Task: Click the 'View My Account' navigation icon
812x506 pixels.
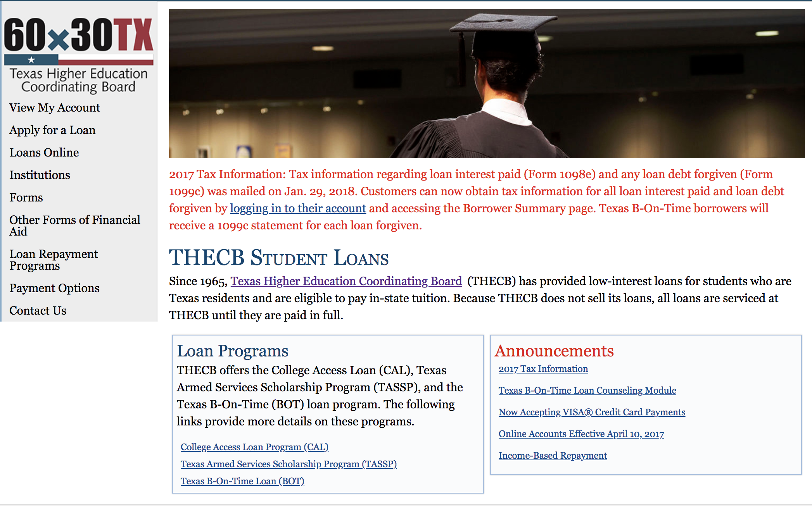Action: (x=55, y=107)
